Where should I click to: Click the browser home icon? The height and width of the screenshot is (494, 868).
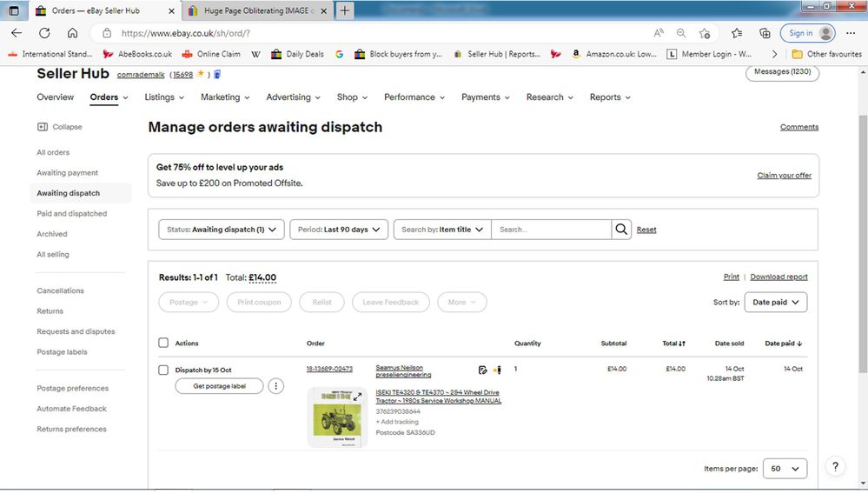click(x=72, y=33)
